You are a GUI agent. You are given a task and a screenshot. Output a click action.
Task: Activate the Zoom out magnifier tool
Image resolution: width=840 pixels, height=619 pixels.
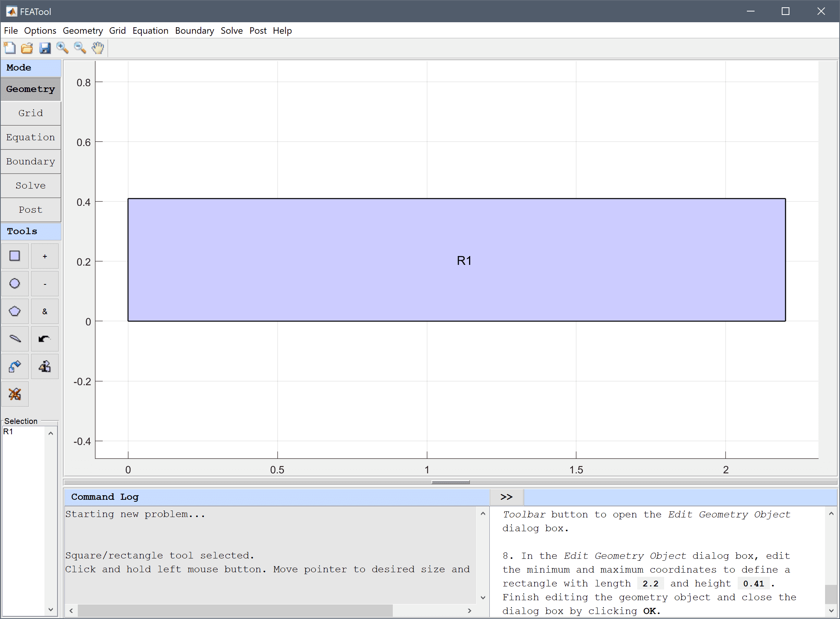coord(80,48)
